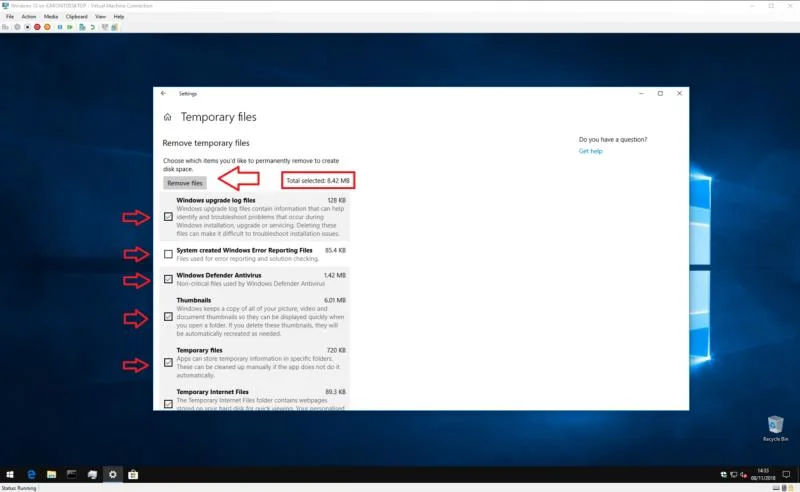The height and width of the screenshot is (492, 800).
Task: Open the File menu
Action: (x=10, y=17)
